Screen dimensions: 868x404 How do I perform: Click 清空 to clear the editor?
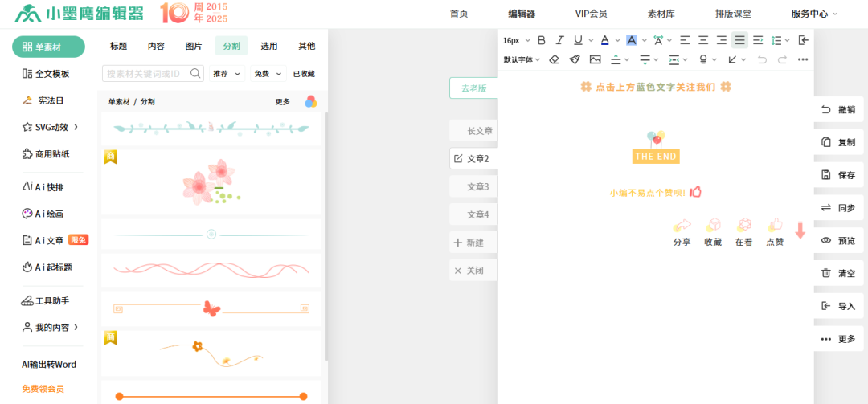click(x=838, y=273)
